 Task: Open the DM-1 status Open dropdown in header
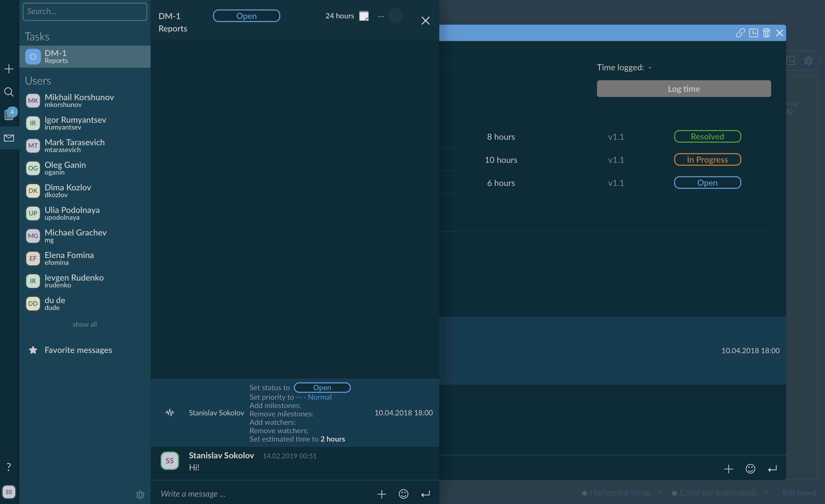(246, 16)
